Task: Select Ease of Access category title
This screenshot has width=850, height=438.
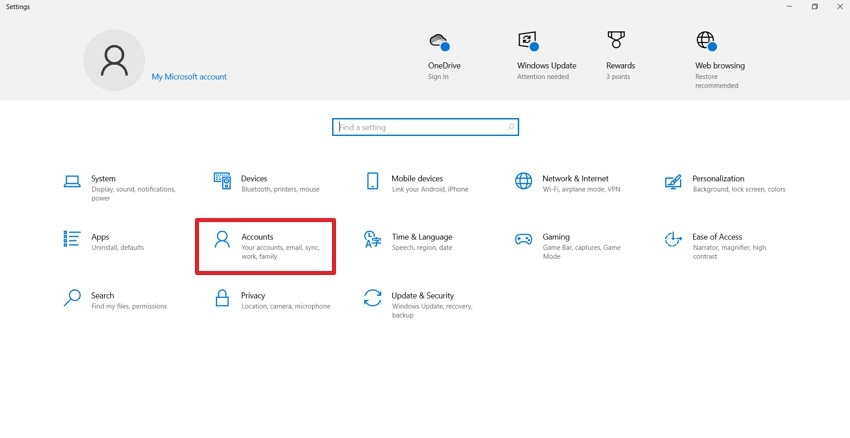Action: 717,237
